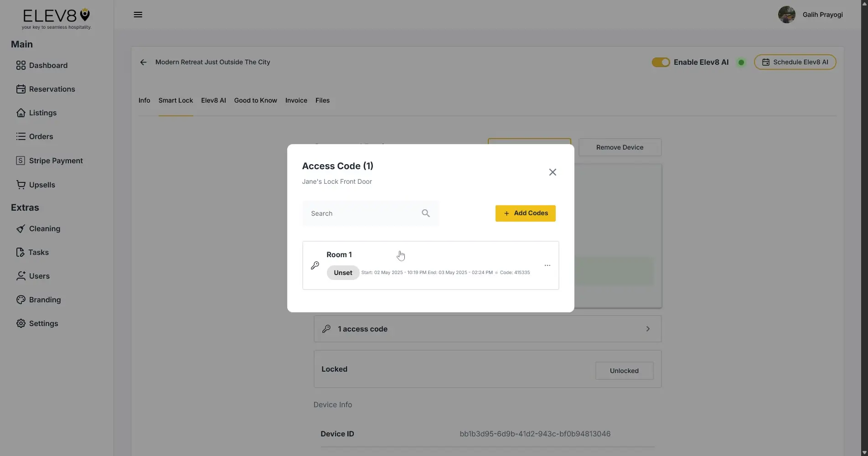Select the Orders icon in sidebar
The height and width of the screenshot is (456, 868).
(21, 136)
